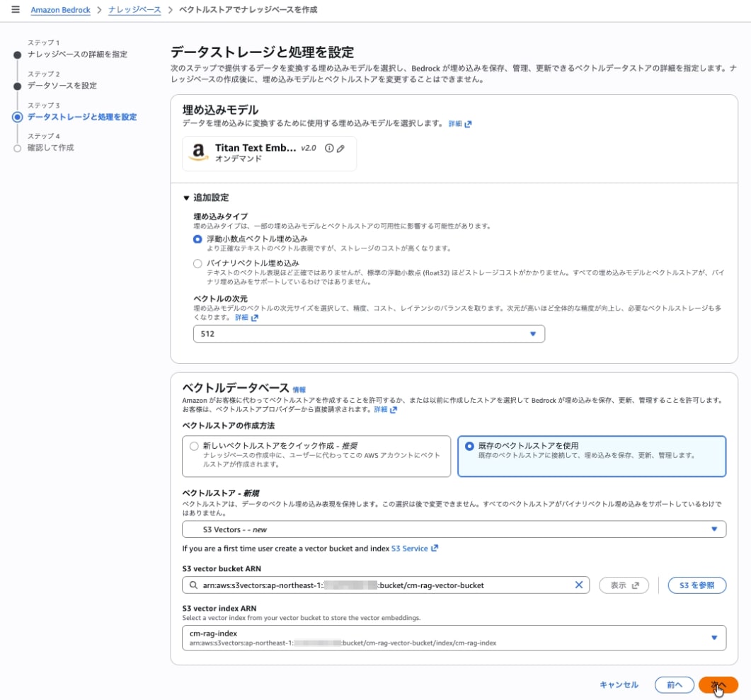Screen dimensions: 751x700
Task: Open the cm-rag-index vector index dropdown
Action: 454,638
